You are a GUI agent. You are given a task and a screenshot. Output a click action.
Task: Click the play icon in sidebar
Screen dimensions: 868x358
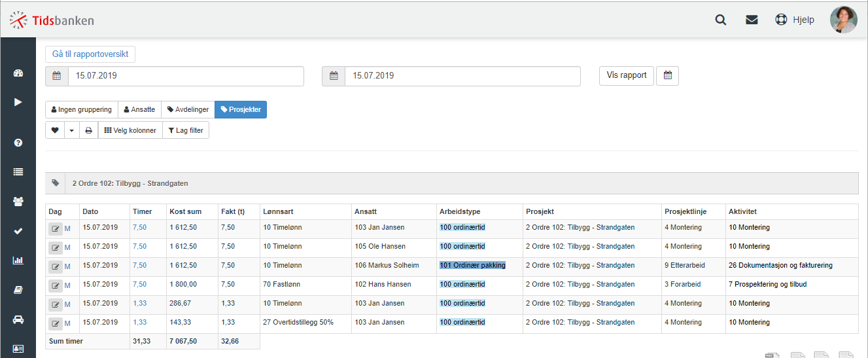point(18,101)
